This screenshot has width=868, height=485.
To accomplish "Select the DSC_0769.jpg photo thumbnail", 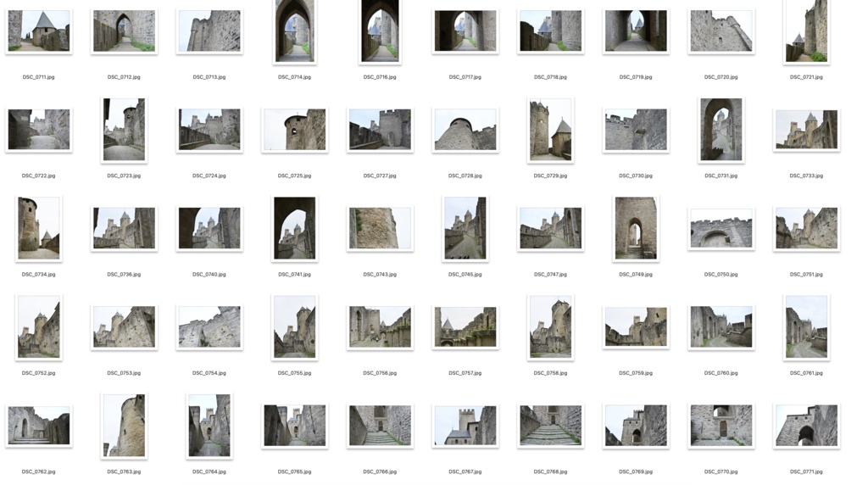I will (636, 425).
